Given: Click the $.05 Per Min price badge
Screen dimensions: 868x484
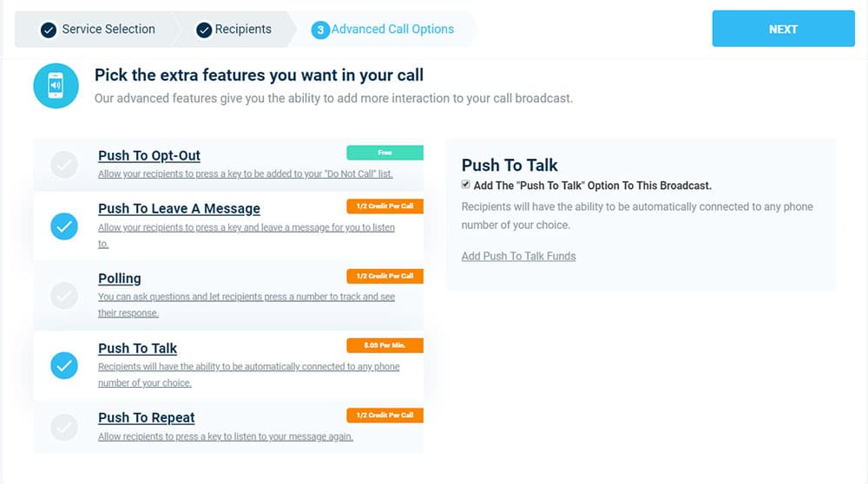Looking at the screenshot, I should [x=385, y=345].
